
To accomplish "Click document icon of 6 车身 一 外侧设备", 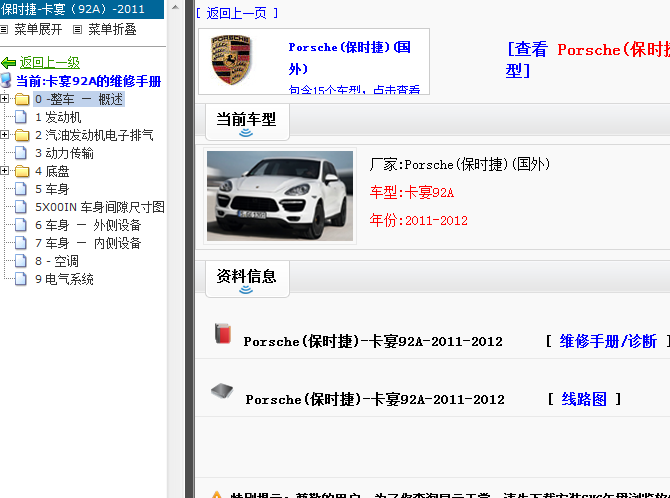I will (x=21, y=225).
